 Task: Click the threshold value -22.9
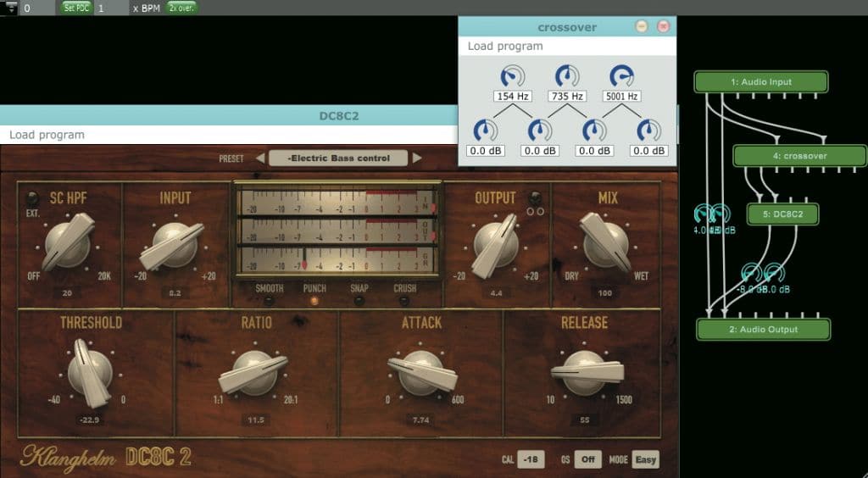90,420
